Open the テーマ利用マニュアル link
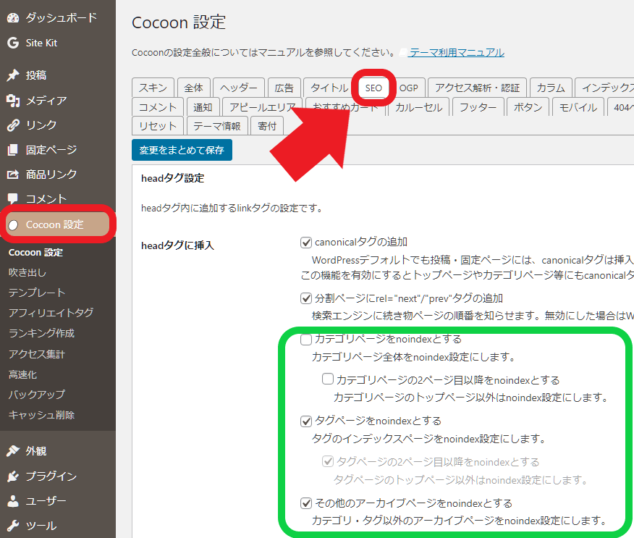 [x=456, y=53]
